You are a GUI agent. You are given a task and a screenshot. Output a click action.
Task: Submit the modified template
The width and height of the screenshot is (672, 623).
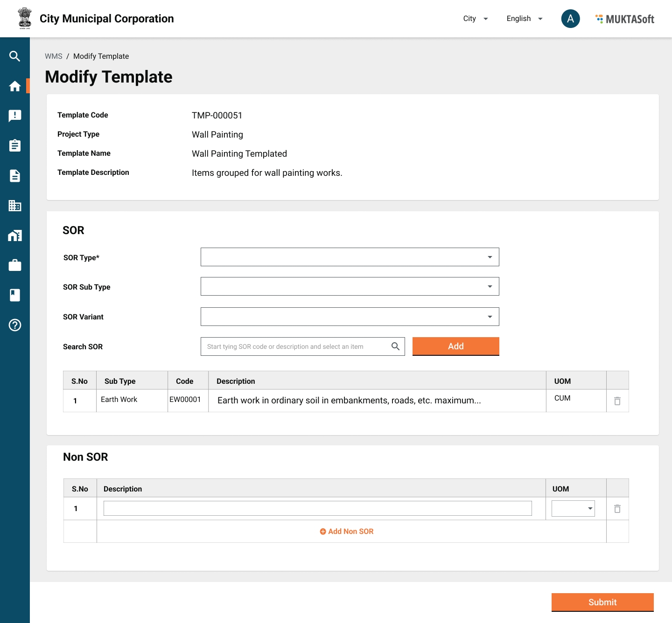pyautogui.click(x=602, y=602)
